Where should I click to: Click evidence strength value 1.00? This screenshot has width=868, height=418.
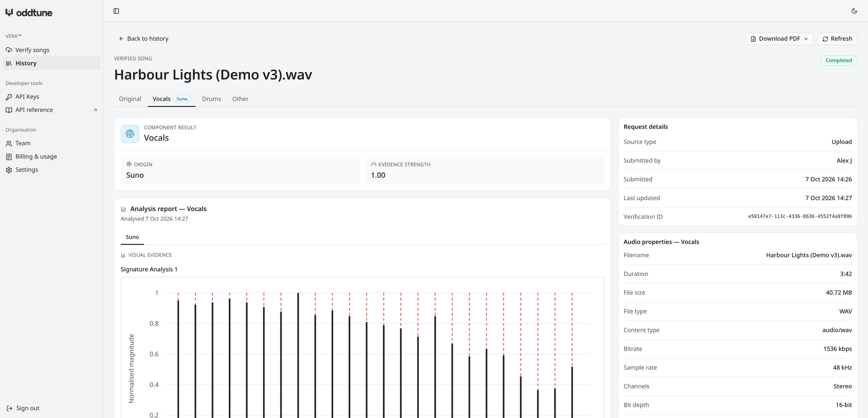click(378, 175)
